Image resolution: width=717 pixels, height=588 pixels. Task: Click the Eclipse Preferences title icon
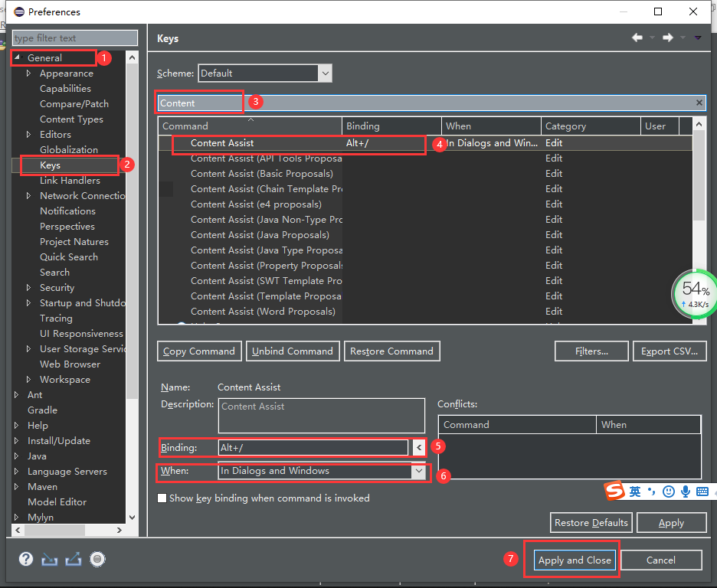click(18, 11)
